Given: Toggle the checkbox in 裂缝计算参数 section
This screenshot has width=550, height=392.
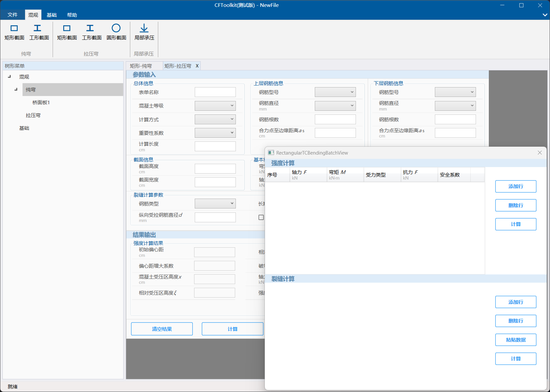Looking at the screenshot, I should pos(262,217).
